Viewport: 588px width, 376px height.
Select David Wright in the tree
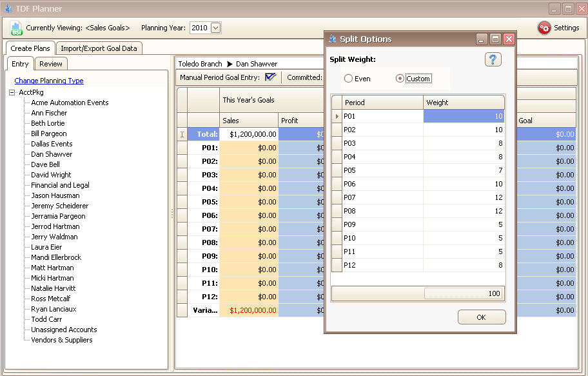coord(51,175)
